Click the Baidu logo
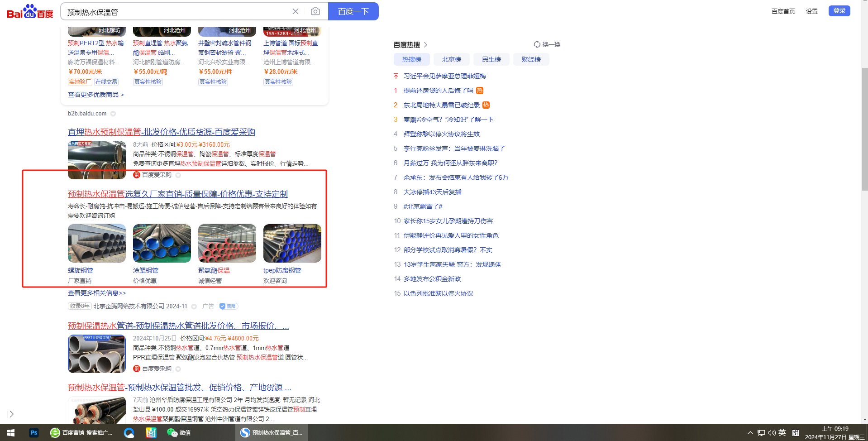This screenshot has height=441, width=868. pos(30,11)
